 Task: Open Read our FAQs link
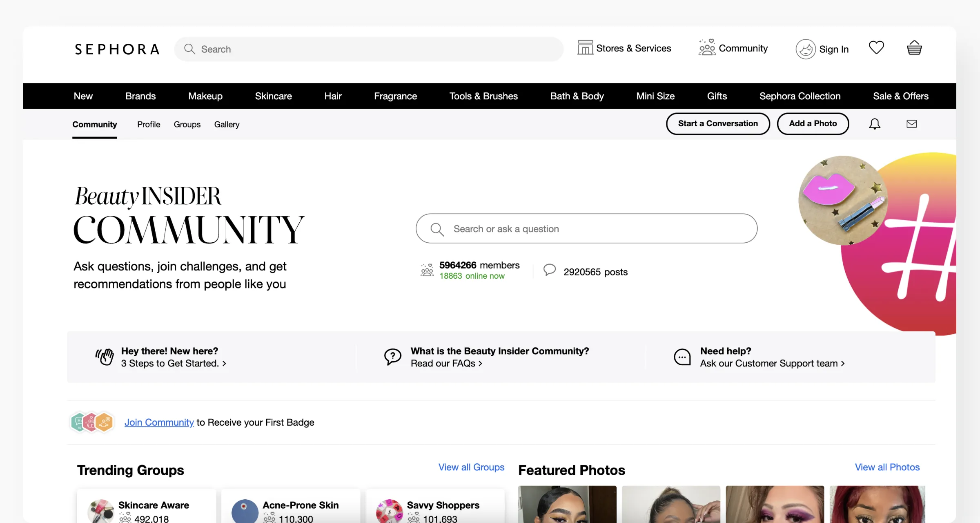tap(446, 363)
